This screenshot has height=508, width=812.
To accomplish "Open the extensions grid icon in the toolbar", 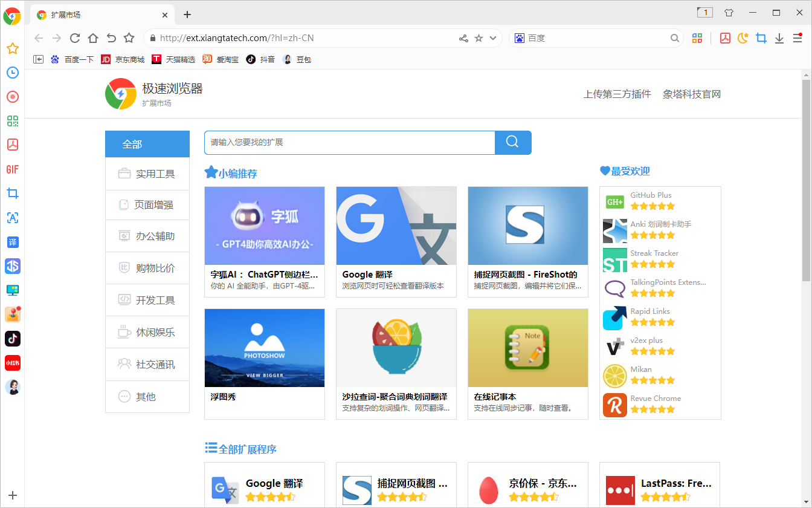I will pos(697,38).
